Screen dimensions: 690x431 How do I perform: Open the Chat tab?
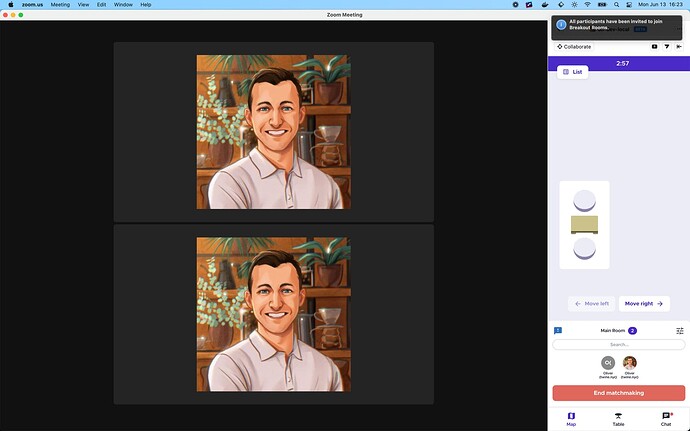[666, 419]
